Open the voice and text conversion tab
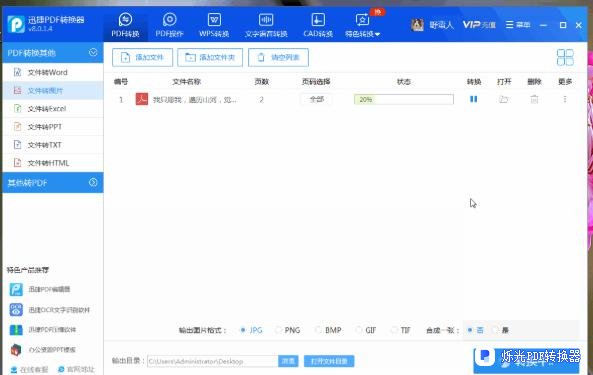The width and height of the screenshot is (593, 375). pos(266,25)
